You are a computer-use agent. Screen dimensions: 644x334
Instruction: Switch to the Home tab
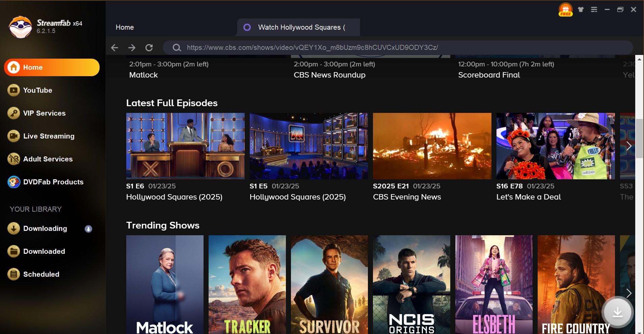tap(125, 27)
